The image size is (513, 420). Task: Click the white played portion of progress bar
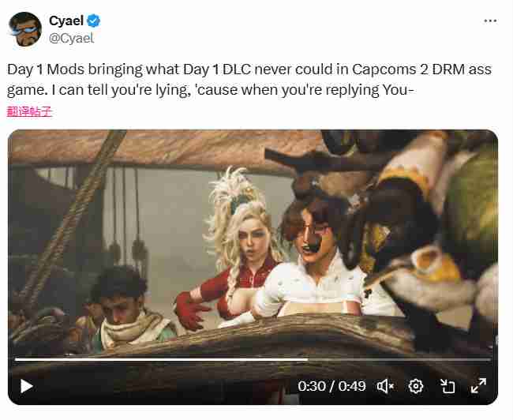(x=158, y=359)
